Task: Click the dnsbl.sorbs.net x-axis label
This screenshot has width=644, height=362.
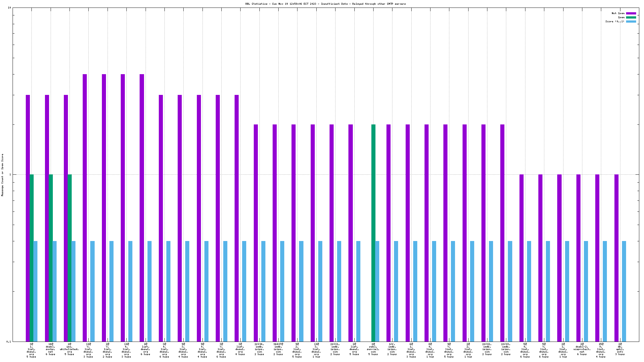Action: pyautogui.click(x=51, y=349)
